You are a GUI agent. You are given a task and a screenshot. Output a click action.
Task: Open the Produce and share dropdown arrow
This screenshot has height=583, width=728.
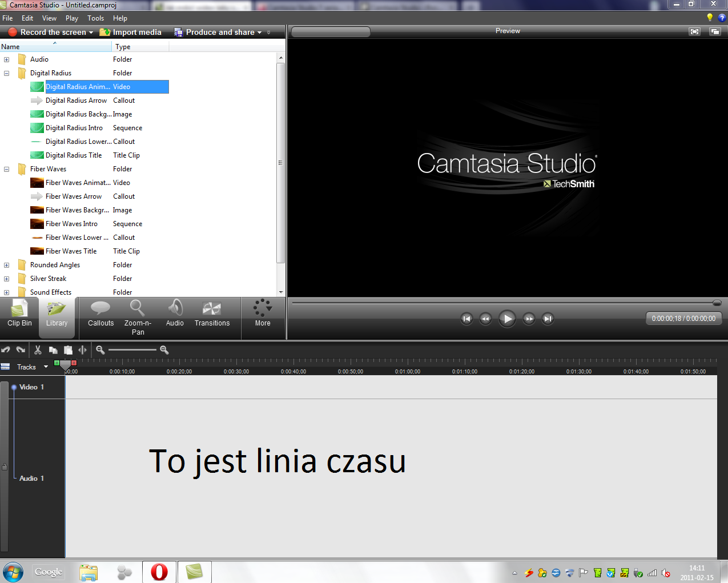point(259,33)
